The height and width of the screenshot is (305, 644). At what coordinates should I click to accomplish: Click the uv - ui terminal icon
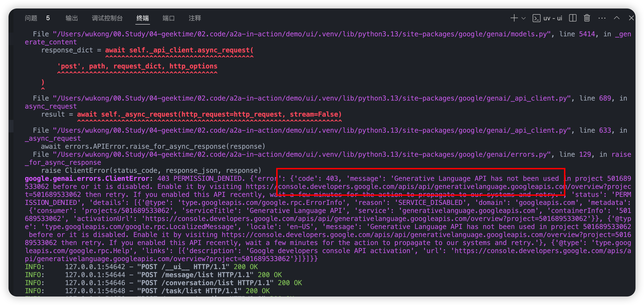tap(536, 18)
